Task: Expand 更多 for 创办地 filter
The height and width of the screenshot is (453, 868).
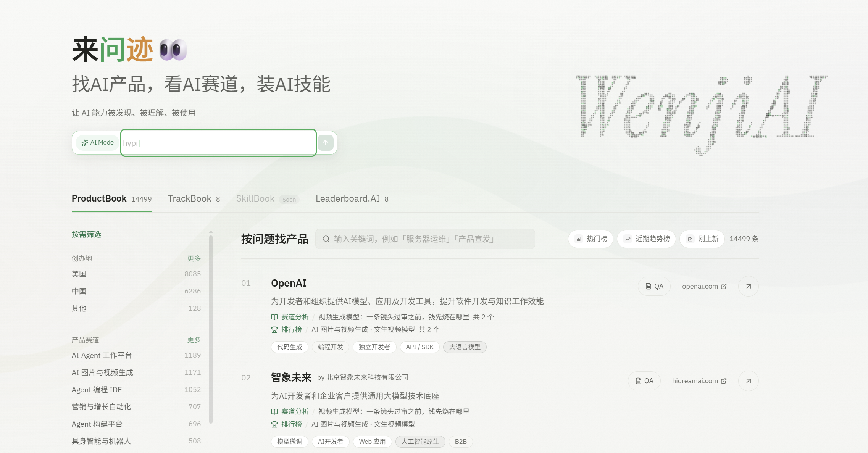Action: click(x=194, y=258)
